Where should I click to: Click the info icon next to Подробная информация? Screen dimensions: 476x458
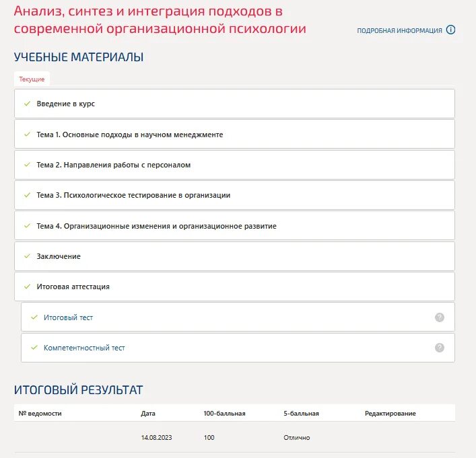coord(451,30)
